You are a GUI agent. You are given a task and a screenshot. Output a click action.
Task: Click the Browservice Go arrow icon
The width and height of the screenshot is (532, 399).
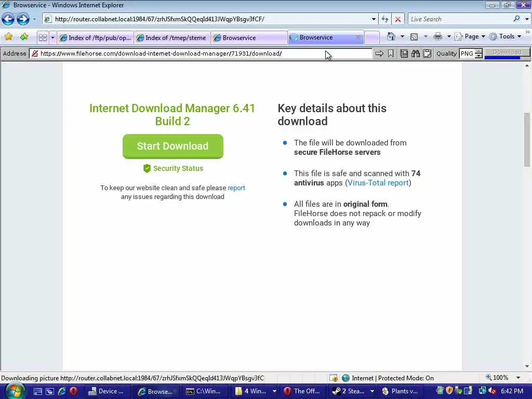[379, 54]
